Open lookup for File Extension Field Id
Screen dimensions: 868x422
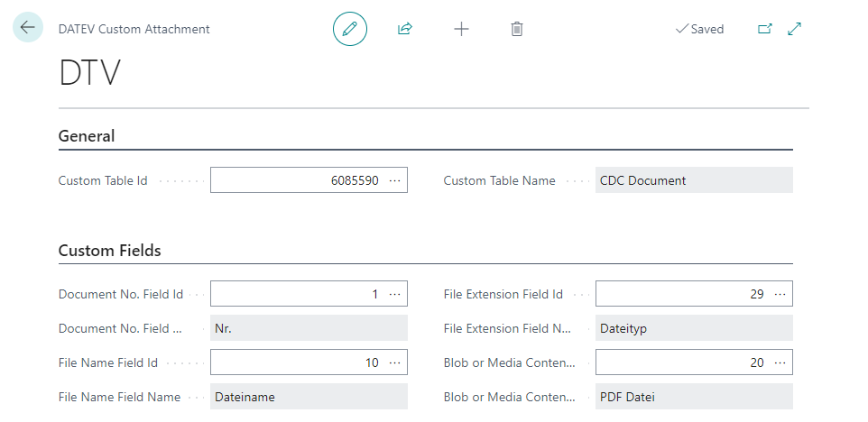click(780, 294)
